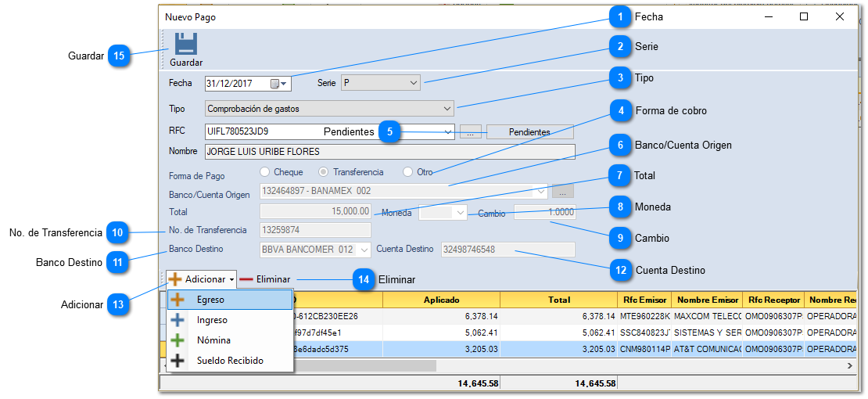868x399 pixels.
Task: Select the black Sueldo Recibido plus icon
Action: (x=178, y=361)
